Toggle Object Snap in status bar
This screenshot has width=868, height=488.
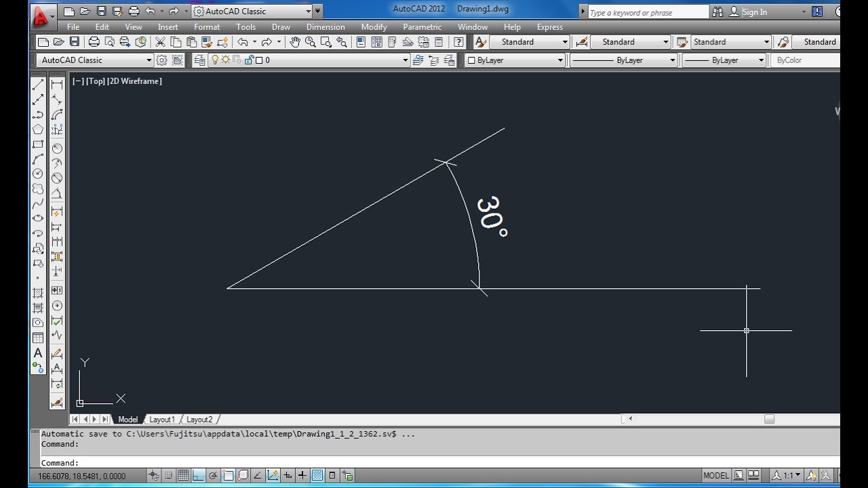(228, 476)
